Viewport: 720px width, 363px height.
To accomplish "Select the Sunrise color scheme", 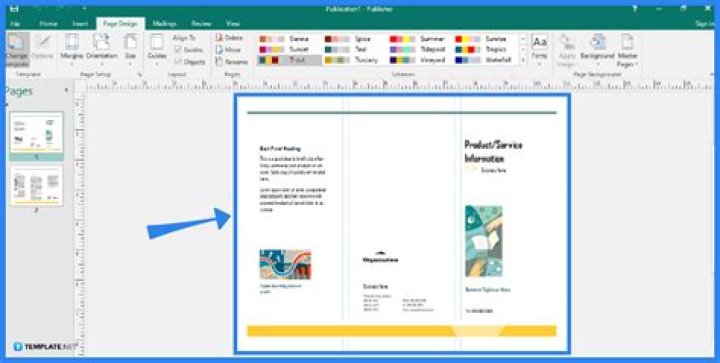I will (x=485, y=39).
